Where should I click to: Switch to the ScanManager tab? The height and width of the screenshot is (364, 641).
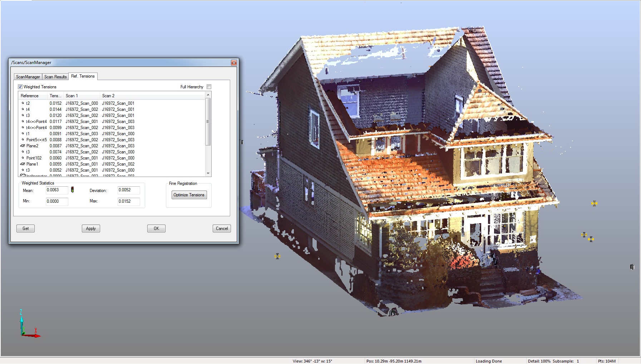coord(28,77)
